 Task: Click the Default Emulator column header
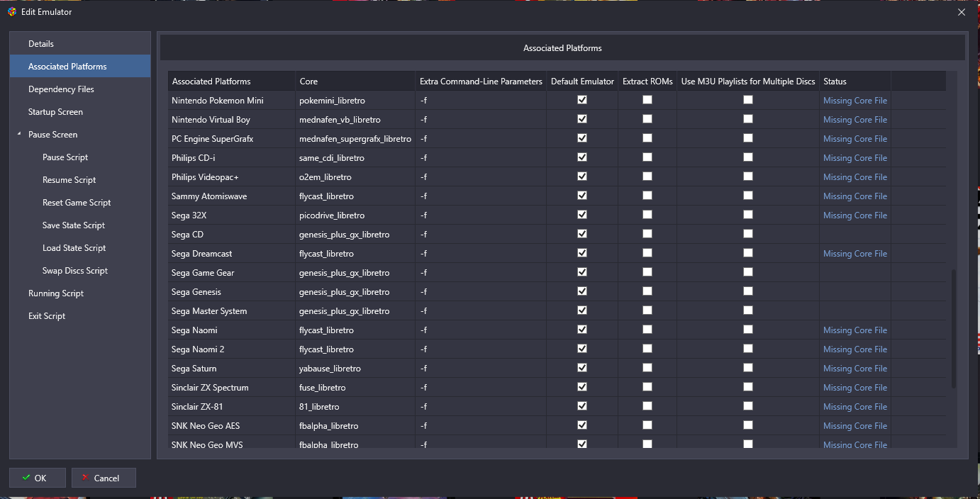582,81
